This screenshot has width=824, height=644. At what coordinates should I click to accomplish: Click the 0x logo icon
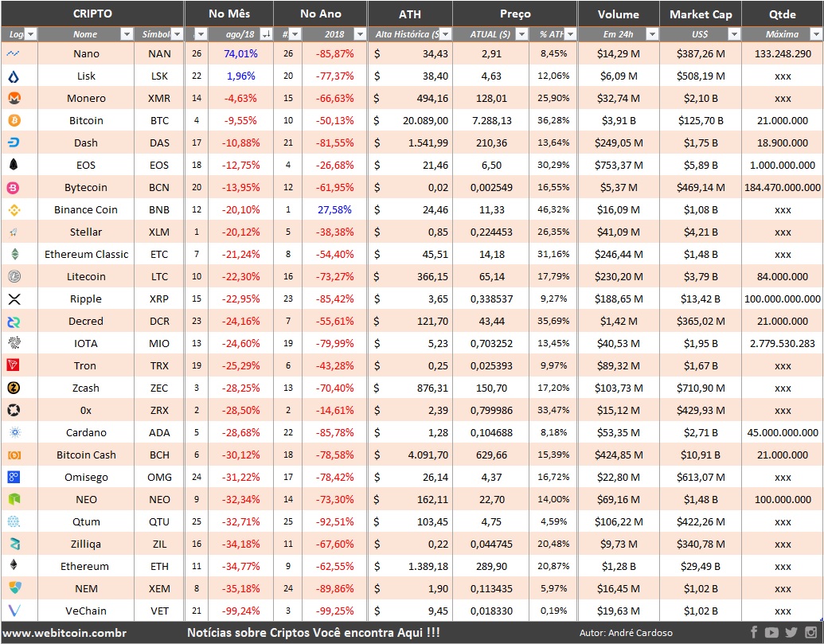[14, 410]
